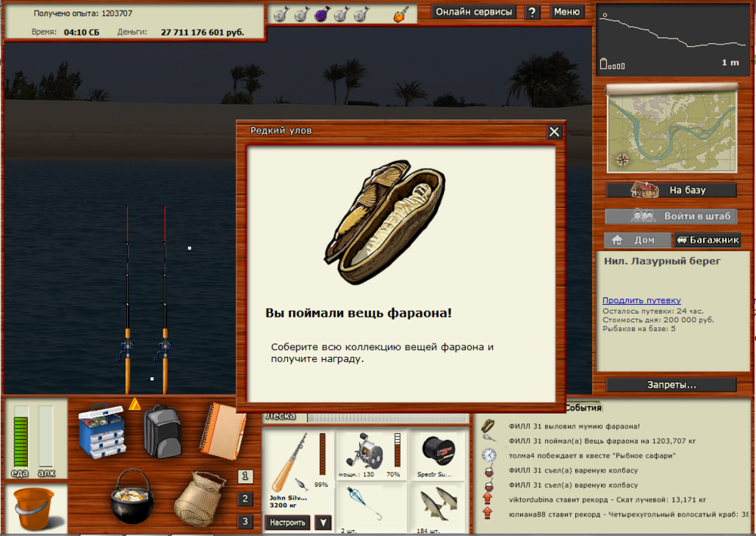The image size is (756, 536).
Task: Click the right fishing rod
Action: [165, 300]
